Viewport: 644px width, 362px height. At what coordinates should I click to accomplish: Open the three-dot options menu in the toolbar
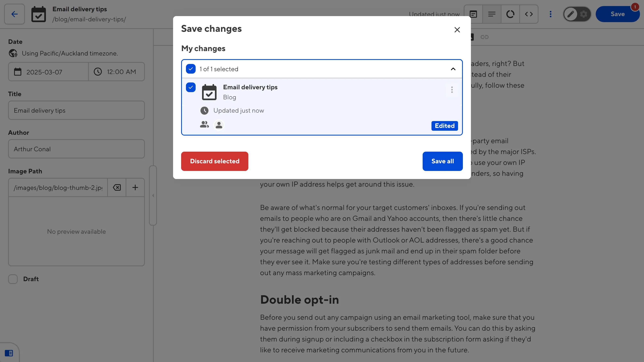click(x=550, y=14)
